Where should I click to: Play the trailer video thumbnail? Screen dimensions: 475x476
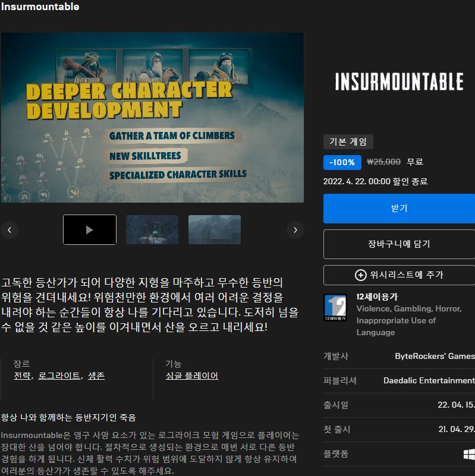pyautogui.click(x=90, y=230)
